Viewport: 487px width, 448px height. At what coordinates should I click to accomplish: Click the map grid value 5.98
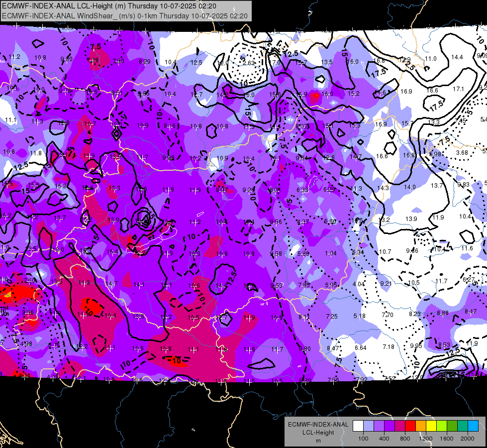coord(435,154)
